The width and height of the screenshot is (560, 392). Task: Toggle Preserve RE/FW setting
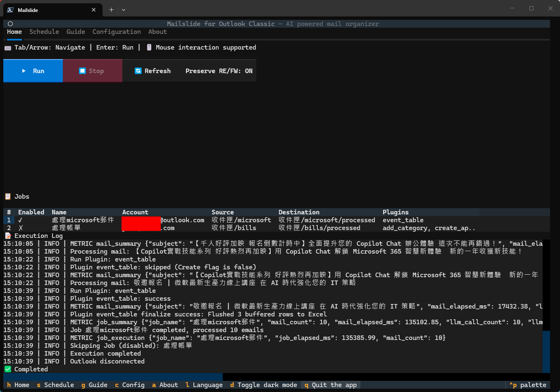coord(219,71)
